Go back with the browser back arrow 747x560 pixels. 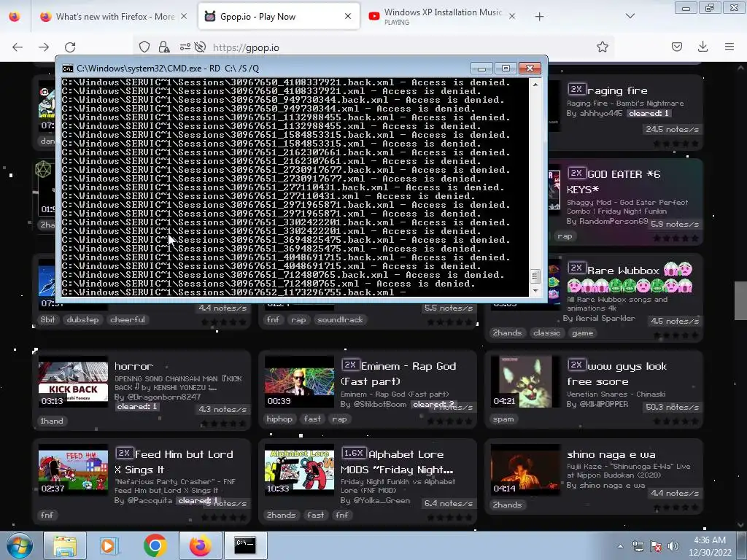click(18, 47)
